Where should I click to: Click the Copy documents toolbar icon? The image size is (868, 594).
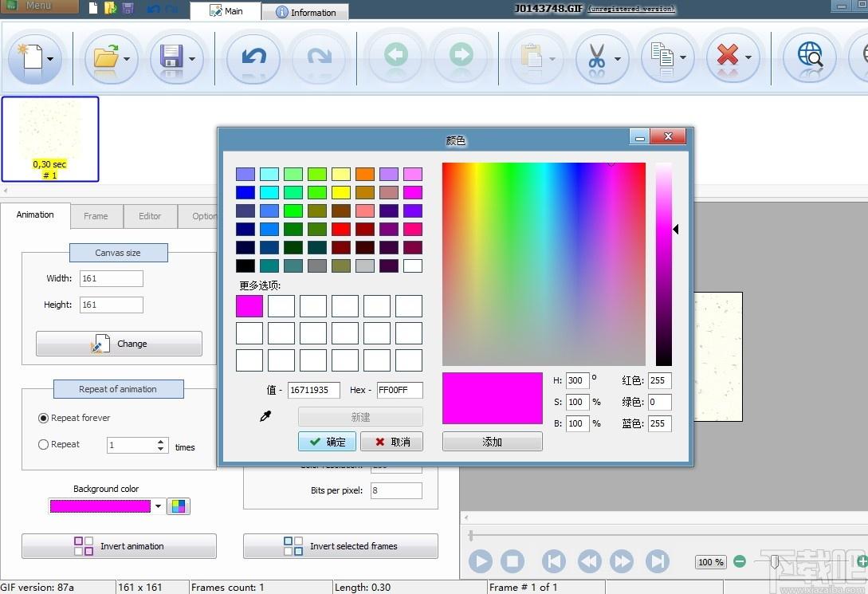click(x=662, y=56)
